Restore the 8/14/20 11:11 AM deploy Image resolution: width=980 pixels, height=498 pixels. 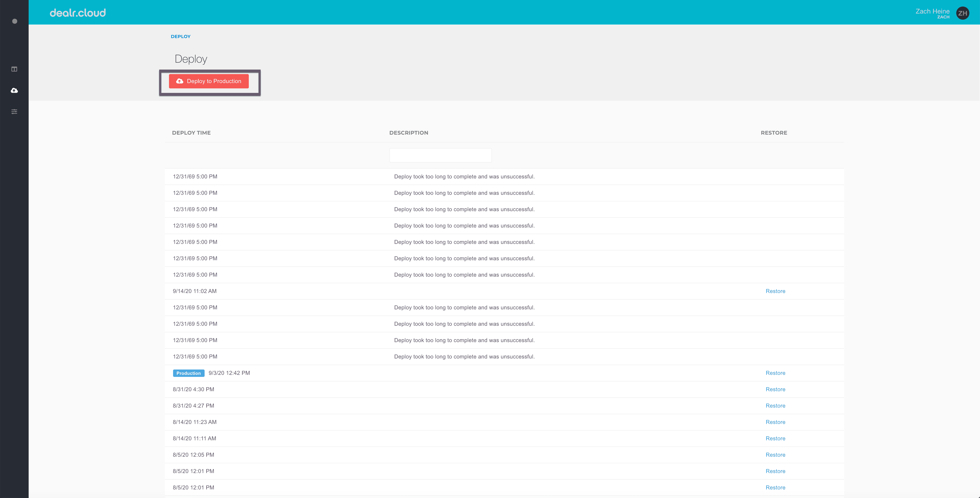tap(775, 438)
